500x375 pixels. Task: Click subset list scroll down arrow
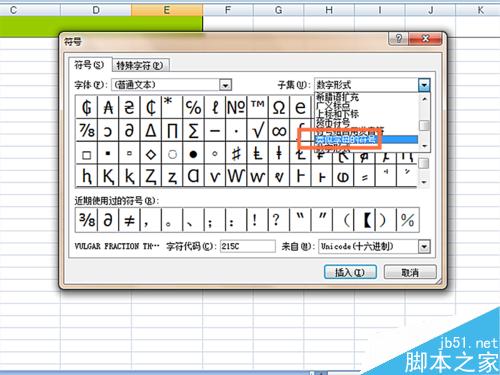(x=424, y=146)
